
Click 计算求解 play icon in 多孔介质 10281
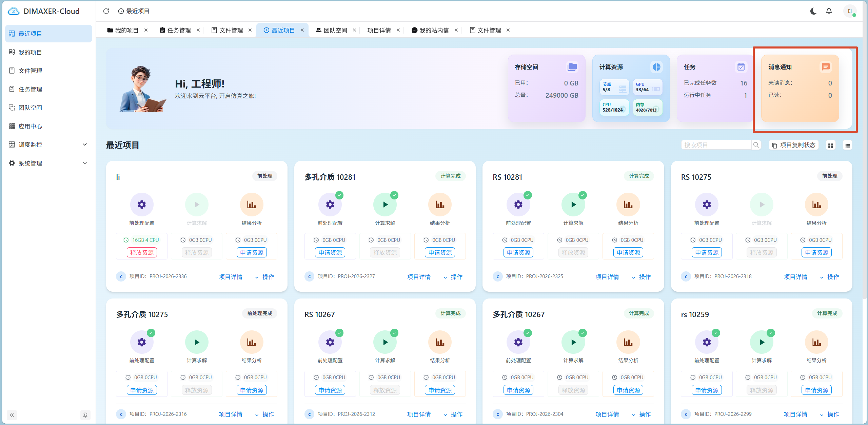tap(385, 205)
